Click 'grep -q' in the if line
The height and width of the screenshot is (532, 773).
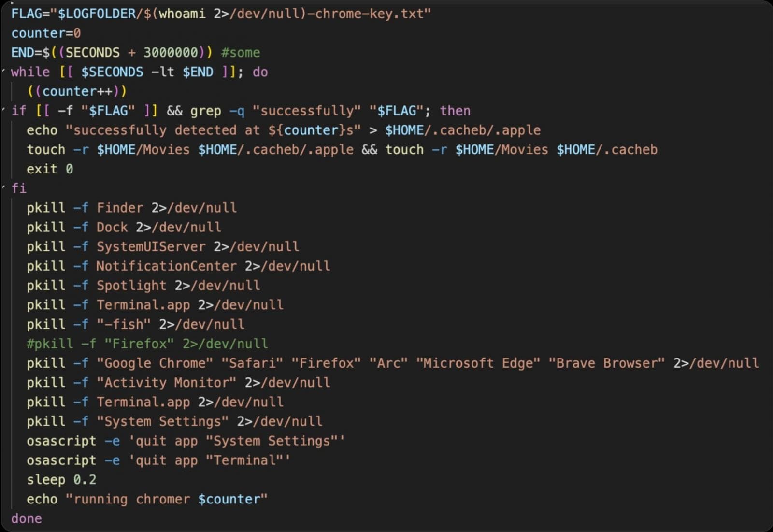coord(217,111)
